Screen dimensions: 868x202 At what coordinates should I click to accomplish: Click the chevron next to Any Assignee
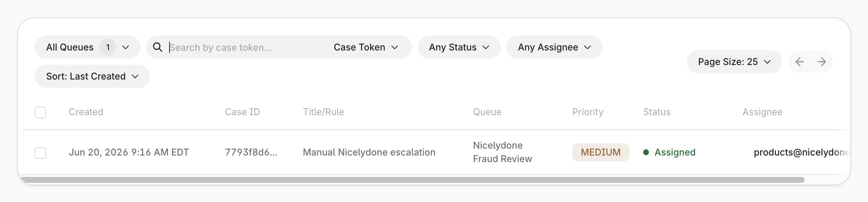click(x=588, y=47)
